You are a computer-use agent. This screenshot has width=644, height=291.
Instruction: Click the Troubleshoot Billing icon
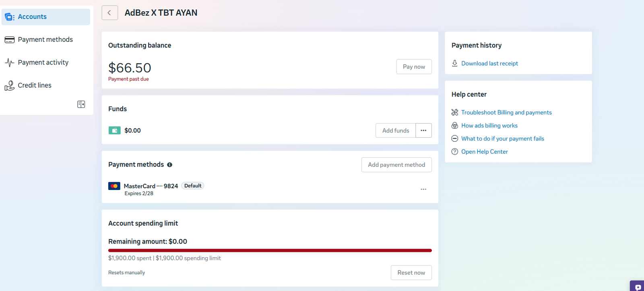point(455,112)
